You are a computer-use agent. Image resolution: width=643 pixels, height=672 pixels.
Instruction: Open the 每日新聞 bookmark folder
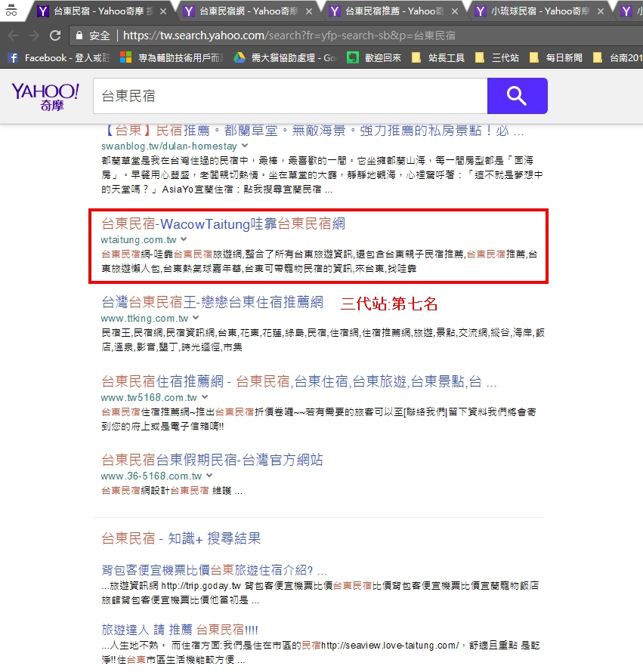pyautogui.click(x=556, y=58)
